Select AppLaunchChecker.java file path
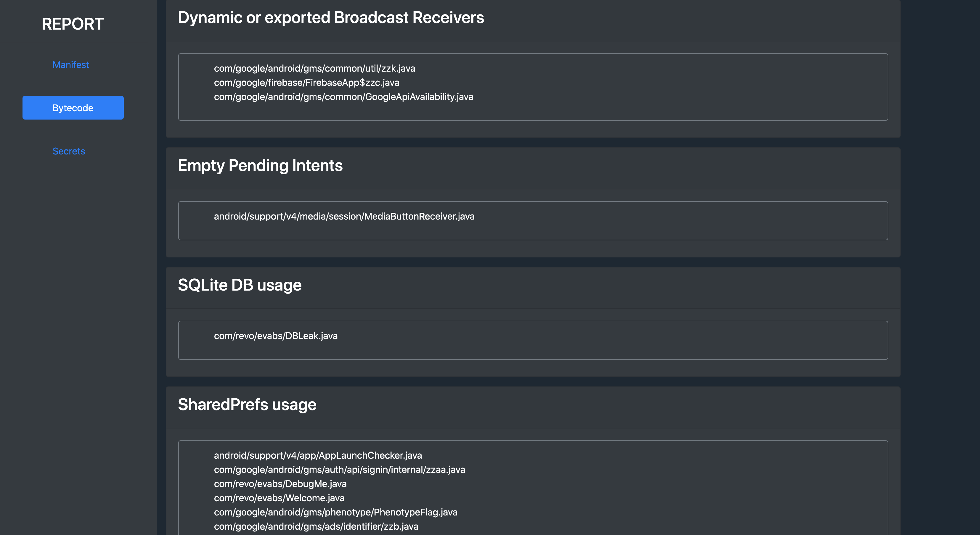Image resolution: width=980 pixels, height=535 pixels. click(x=318, y=455)
